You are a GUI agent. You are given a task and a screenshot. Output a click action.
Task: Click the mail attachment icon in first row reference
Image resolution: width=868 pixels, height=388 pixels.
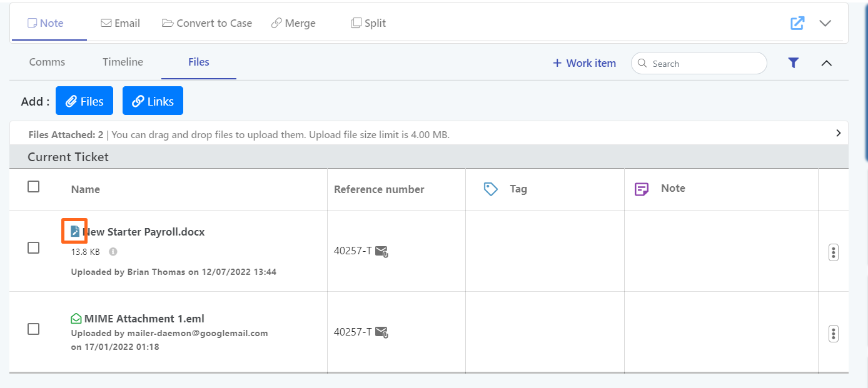coord(381,252)
